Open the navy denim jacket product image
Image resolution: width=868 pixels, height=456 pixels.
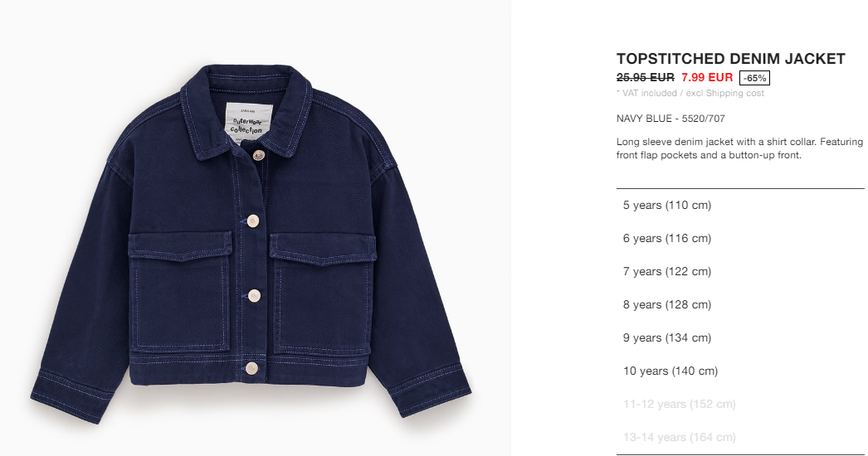tap(251, 244)
